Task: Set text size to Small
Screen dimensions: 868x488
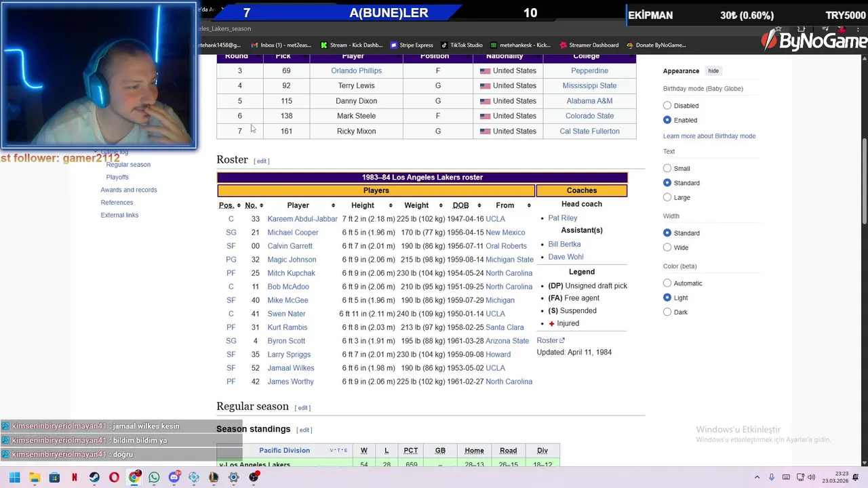Action: tap(667, 168)
